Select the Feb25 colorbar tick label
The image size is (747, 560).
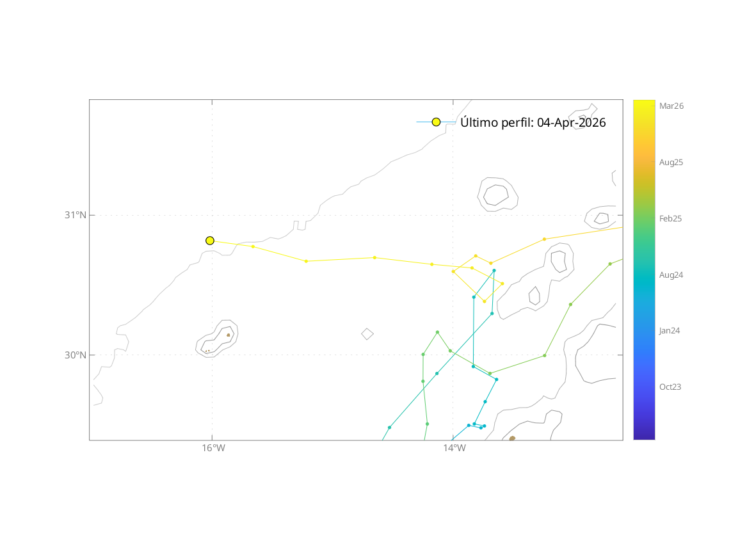pos(670,218)
